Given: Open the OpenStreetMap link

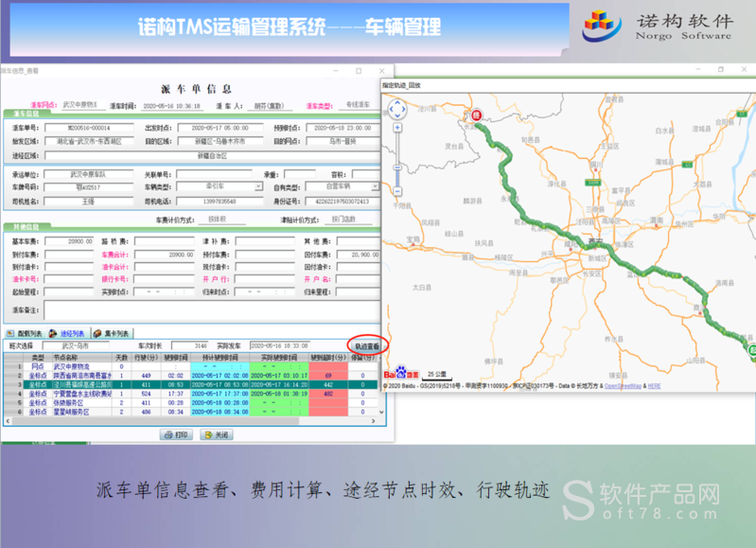Looking at the screenshot, I should 623,386.
